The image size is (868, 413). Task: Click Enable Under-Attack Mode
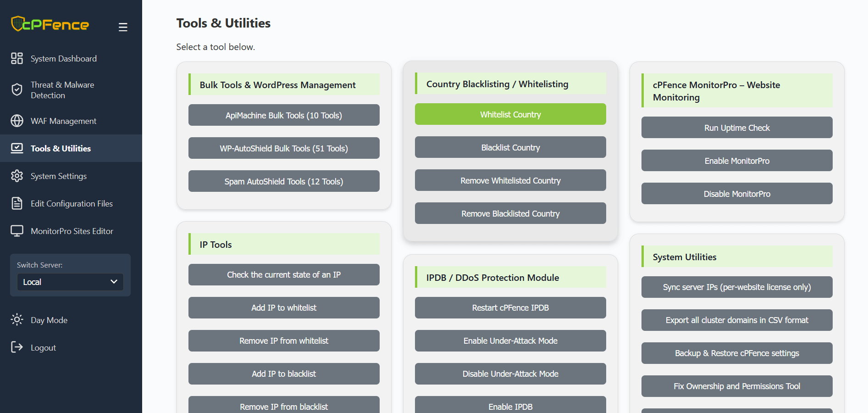[510, 340]
